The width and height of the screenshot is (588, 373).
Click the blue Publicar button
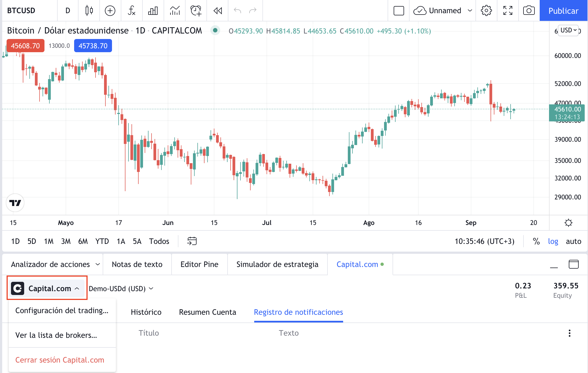563,11
